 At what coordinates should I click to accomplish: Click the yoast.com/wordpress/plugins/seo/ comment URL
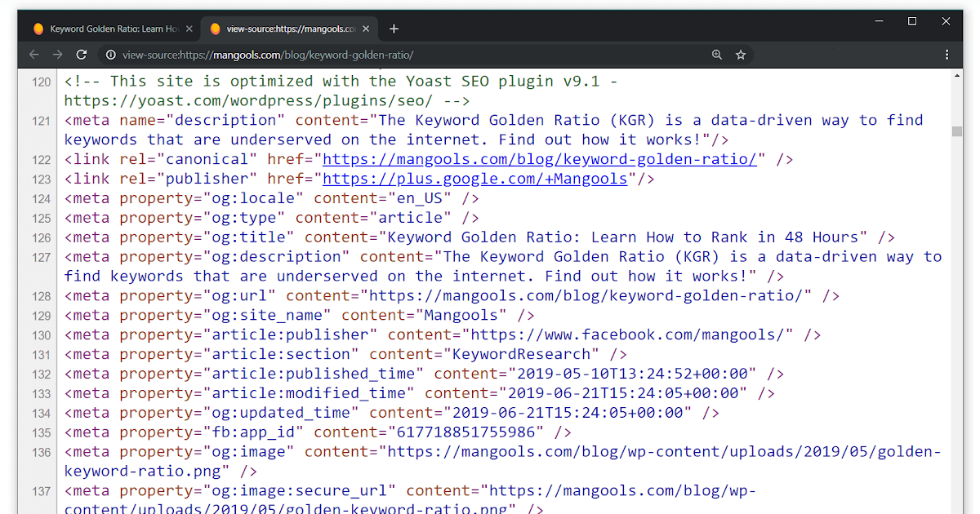click(x=248, y=100)
